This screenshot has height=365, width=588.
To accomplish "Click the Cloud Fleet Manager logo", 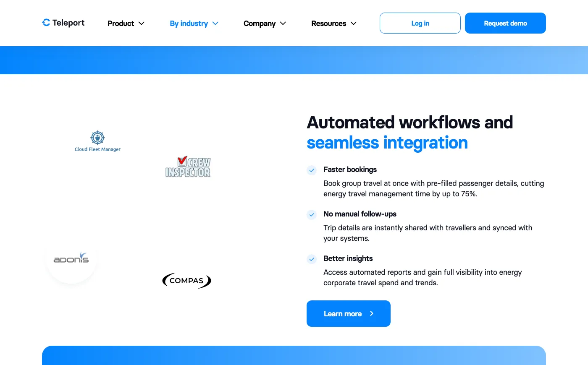I will click(97, 141).
